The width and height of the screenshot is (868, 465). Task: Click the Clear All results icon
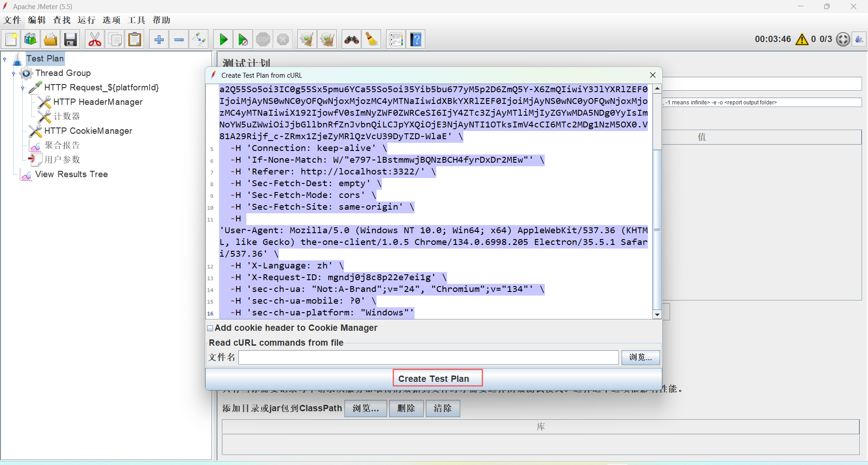pos(327,39)
